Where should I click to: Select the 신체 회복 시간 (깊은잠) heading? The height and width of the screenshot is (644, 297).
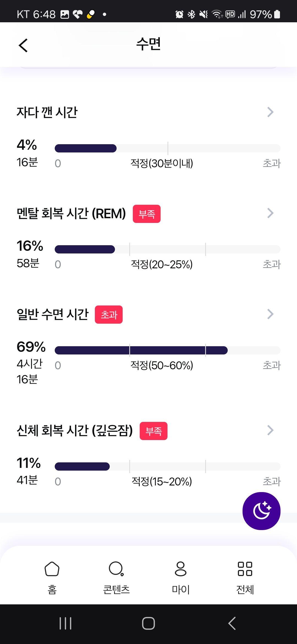(75, 430)
